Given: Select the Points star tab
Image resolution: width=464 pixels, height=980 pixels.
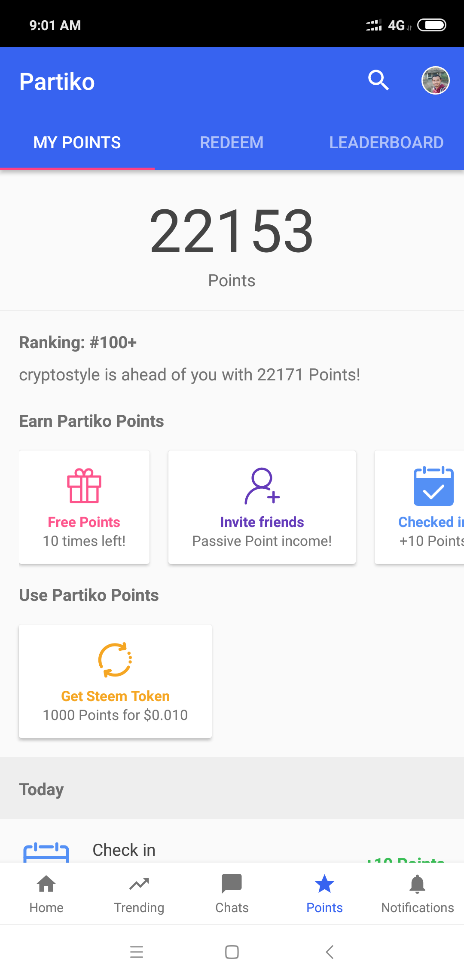Looking at the screenshot, I should (x=324, y=893).
